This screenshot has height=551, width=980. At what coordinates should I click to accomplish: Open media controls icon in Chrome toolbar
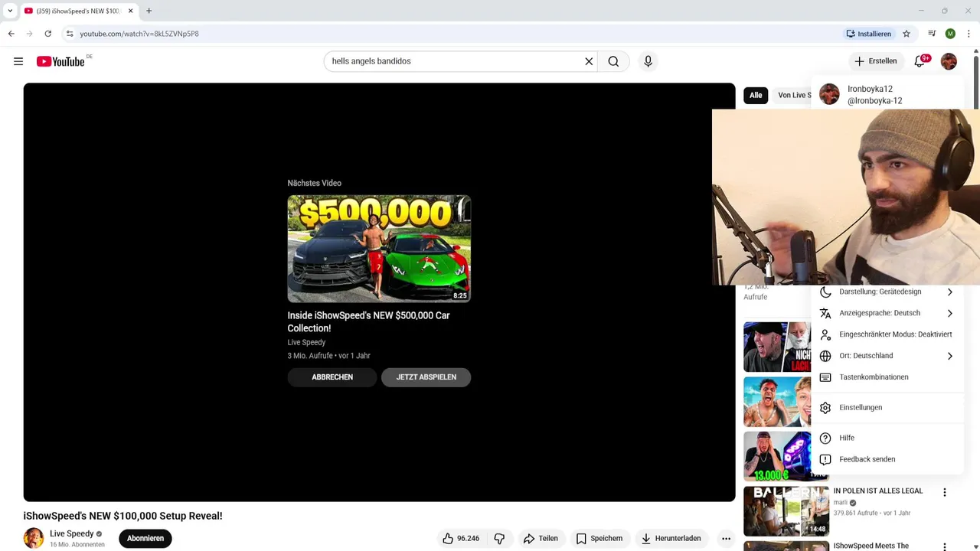point(932,34)
